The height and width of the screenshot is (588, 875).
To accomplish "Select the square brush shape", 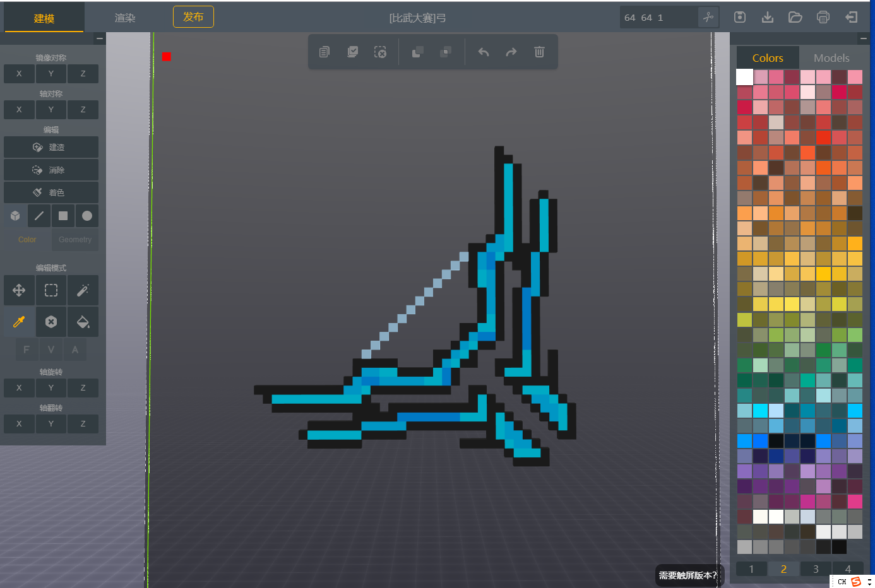I will click(63, 216).
